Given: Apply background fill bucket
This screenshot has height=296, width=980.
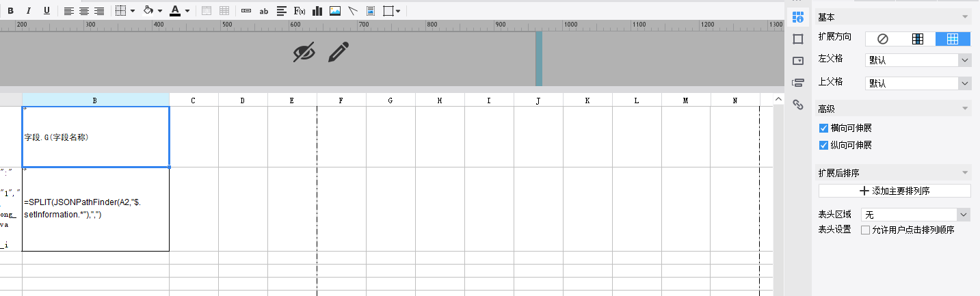Looking at the screenshot, I should click(x=148, y=11).
